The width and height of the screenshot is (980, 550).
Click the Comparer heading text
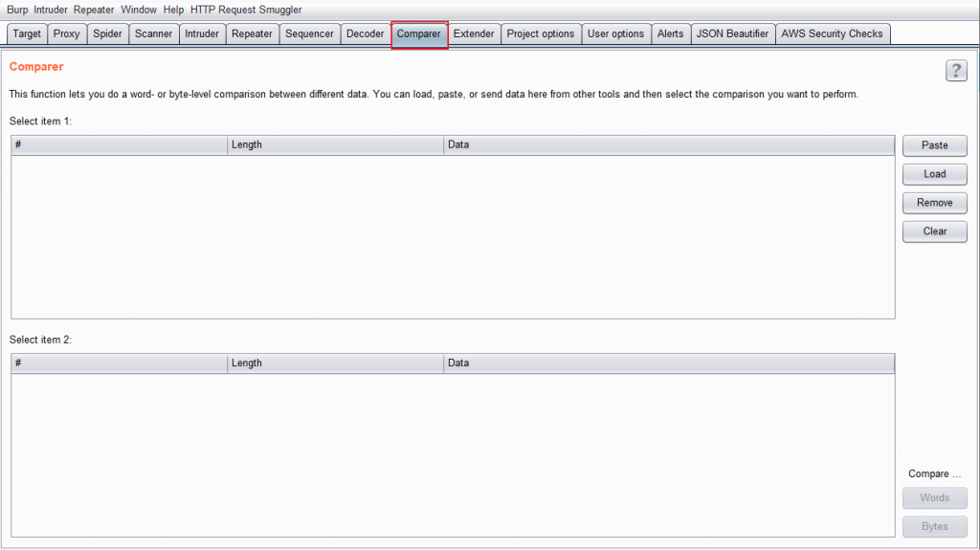pos(36,67)
